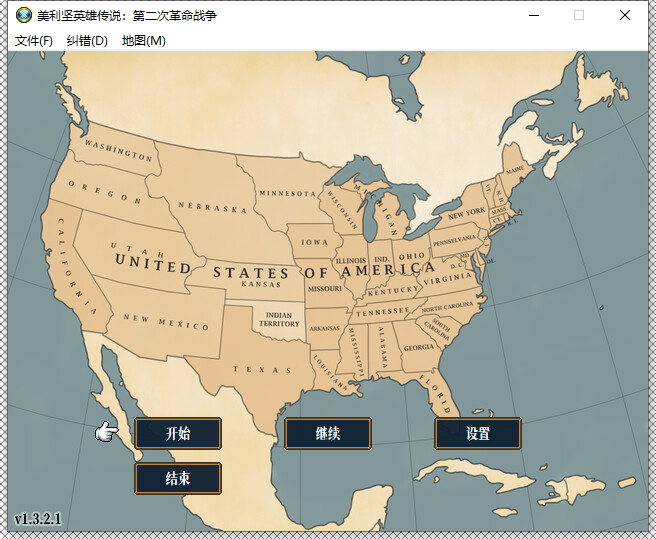
Task: Click the pointing hand cursor icon beside 开始
Action: coord(106,431)
